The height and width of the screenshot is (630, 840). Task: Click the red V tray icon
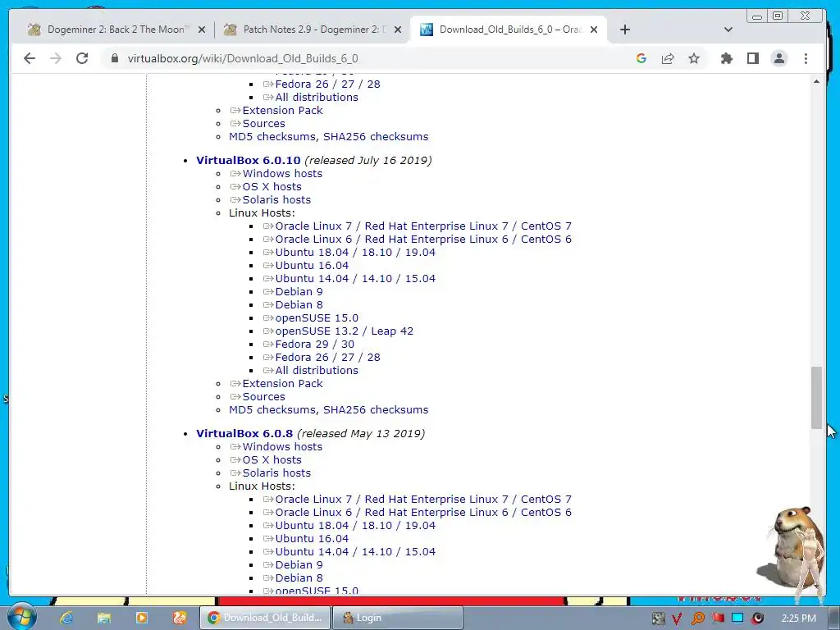677,619
